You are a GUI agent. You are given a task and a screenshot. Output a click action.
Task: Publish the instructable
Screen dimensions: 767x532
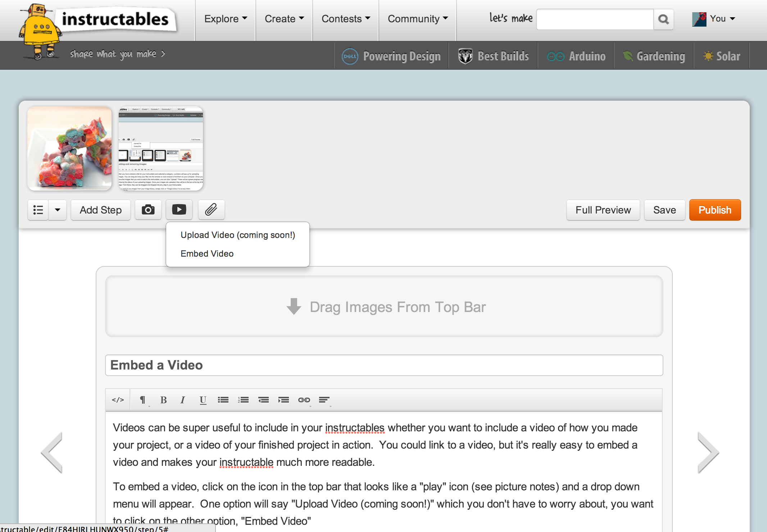714,210
